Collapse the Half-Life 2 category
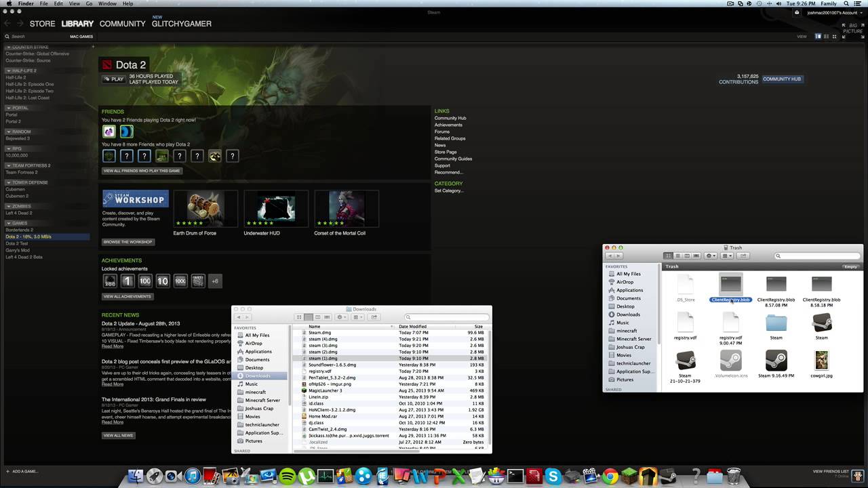The image size is (868, 488). [x=8, y=70]
